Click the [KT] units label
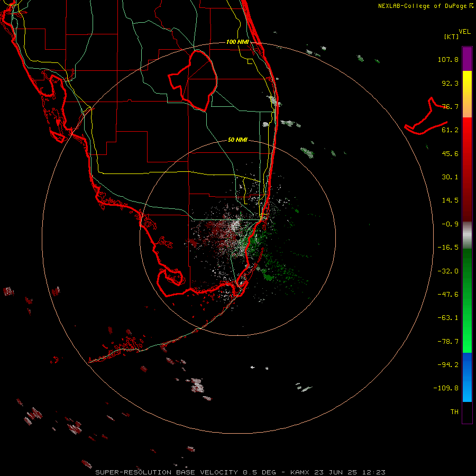The width and height of the screenshot is (476, 476). click(452, 36)
